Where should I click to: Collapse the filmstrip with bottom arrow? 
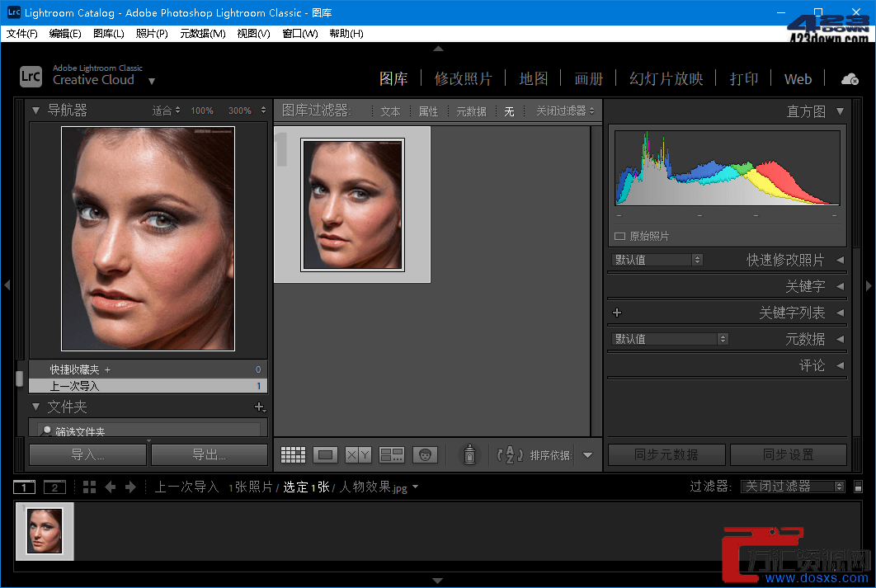point(439,581)
